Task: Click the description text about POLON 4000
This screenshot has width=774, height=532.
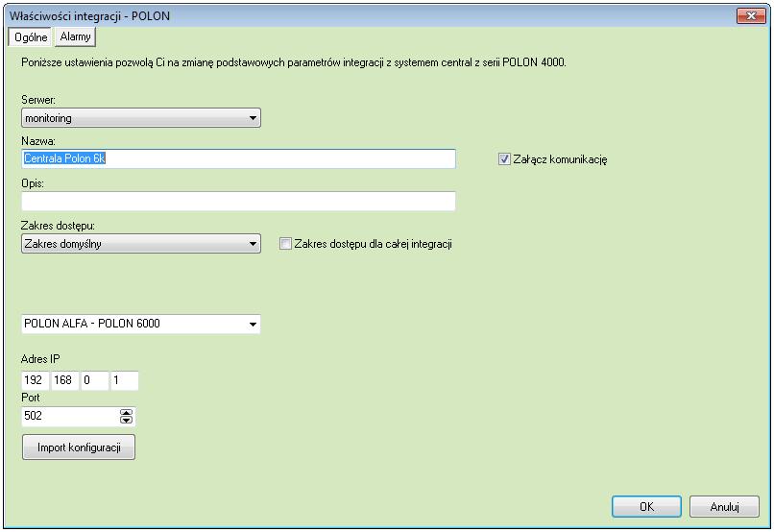Action: click(x=294, y=62)
